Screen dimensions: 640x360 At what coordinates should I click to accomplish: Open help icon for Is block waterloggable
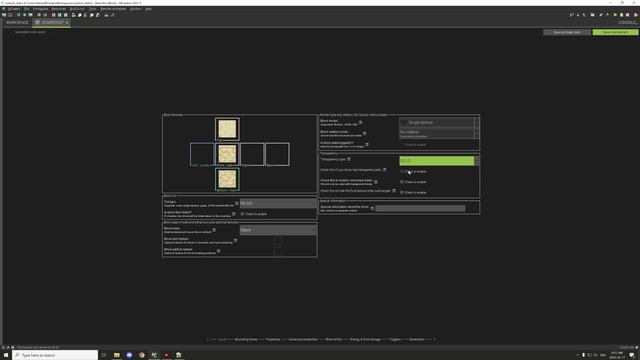point(367,144)
